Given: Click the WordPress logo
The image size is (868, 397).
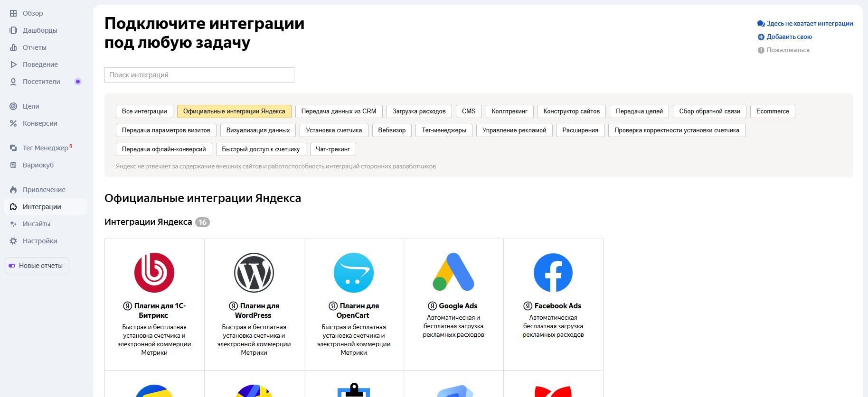Looking at the screenshot, I should pos(254,273).
